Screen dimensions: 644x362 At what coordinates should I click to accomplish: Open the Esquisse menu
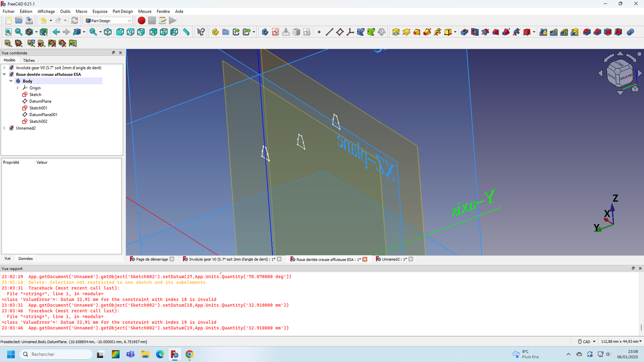pyautogui.click(x=100, y=11)
